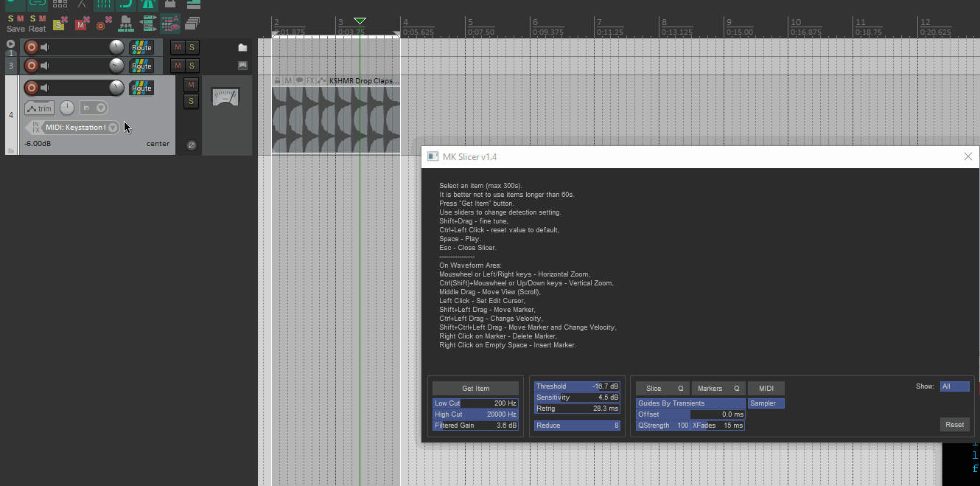Open the Show: All selector in MK Slicer
The image size is (980, 486).
point(954,386)
